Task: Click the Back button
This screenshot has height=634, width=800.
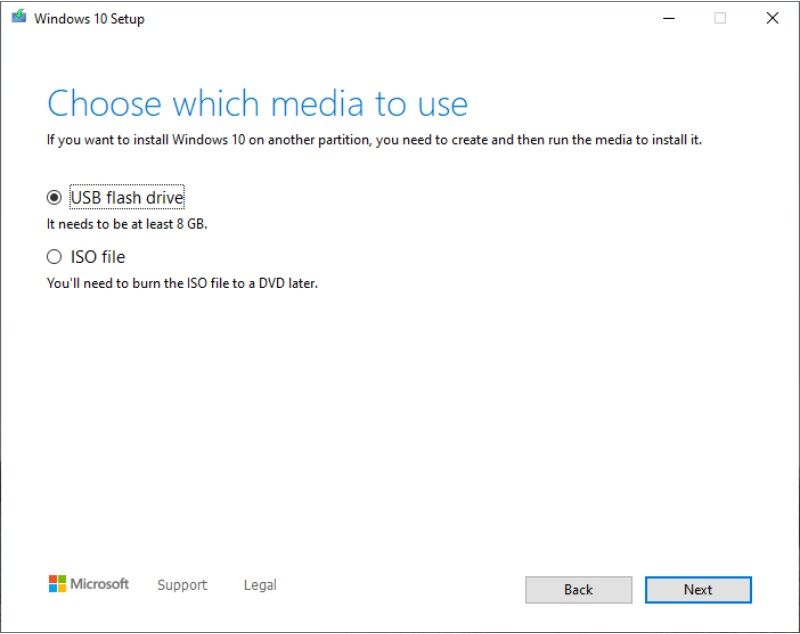Action: tap(578, 590)
